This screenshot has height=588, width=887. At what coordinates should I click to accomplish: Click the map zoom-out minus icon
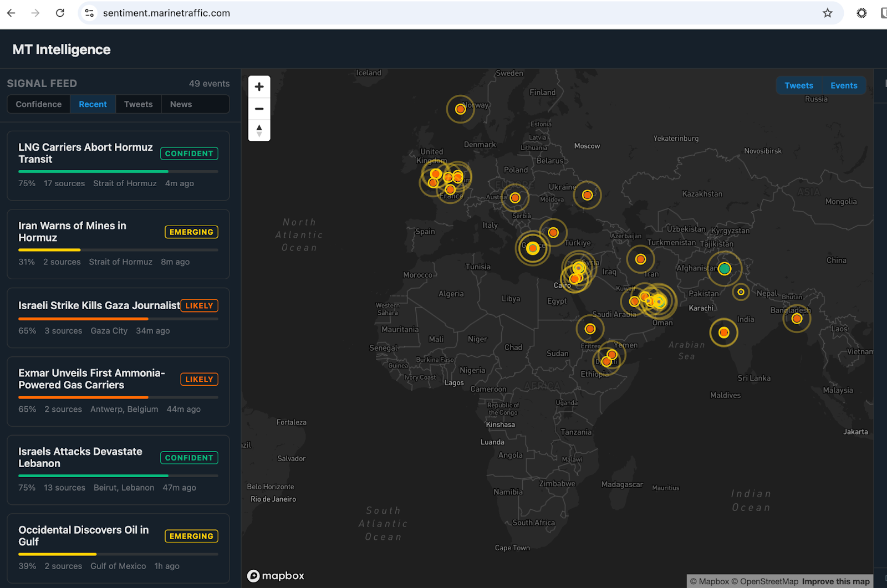tap(259, 109)
